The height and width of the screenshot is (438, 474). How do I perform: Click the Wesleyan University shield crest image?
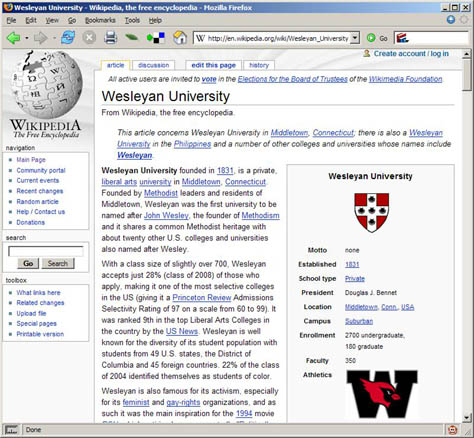371,212
